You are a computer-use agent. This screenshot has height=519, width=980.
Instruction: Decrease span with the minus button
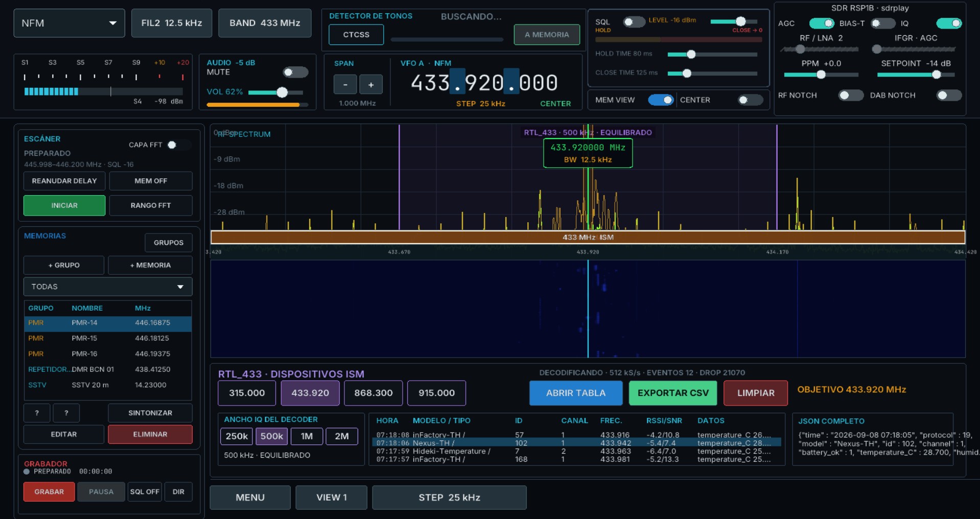coord(345,84)
